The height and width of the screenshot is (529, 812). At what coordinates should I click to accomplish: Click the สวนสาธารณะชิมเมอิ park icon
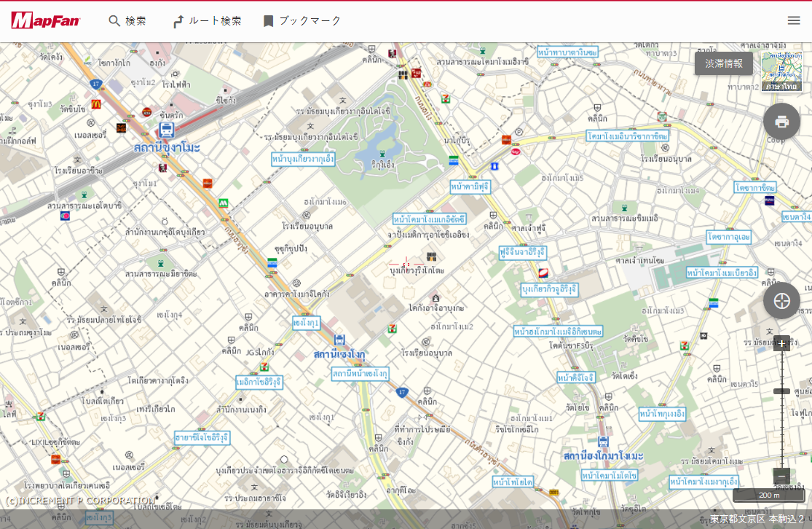[x=625, y=208]
